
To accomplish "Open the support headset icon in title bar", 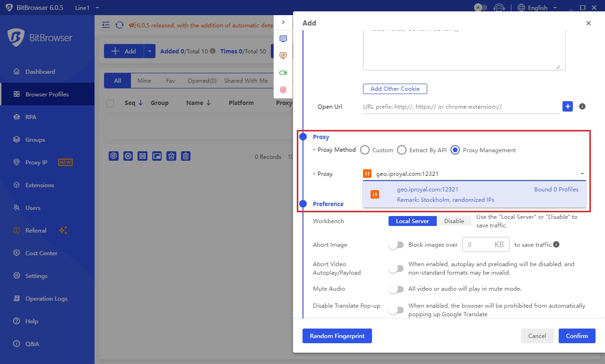I will pyautogui.click(x=499, y=8).
